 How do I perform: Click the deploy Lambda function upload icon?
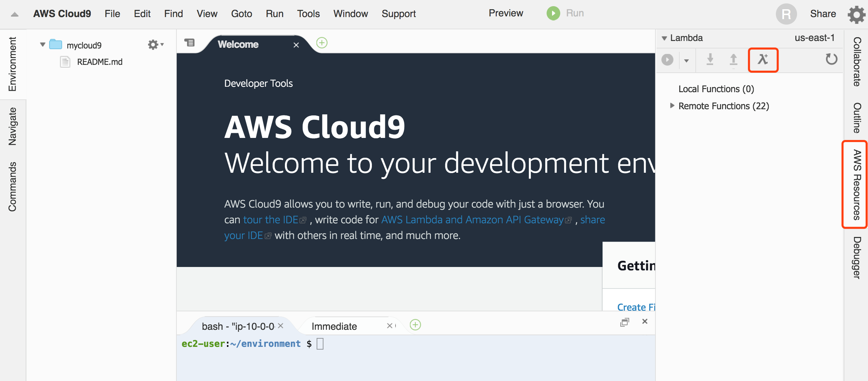pos(733,60)
